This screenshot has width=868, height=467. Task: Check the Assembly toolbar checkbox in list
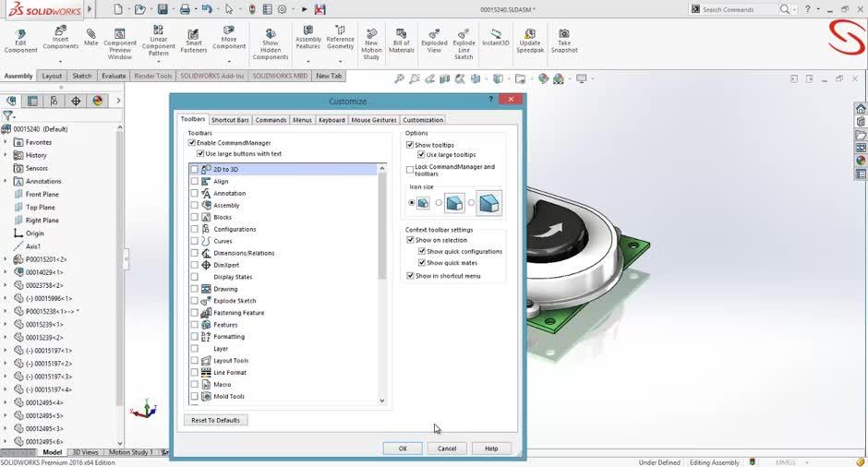[195, 205]
